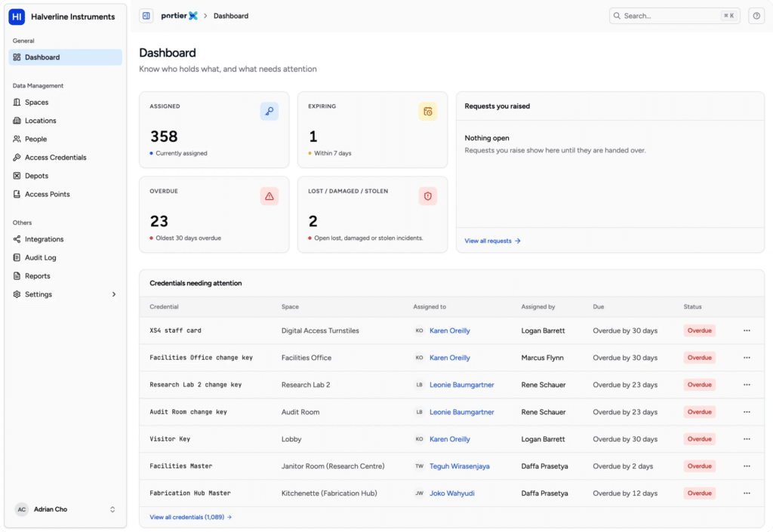
Task: Open the Adrian Cho account switcher
Action: [x=65, y=509]
